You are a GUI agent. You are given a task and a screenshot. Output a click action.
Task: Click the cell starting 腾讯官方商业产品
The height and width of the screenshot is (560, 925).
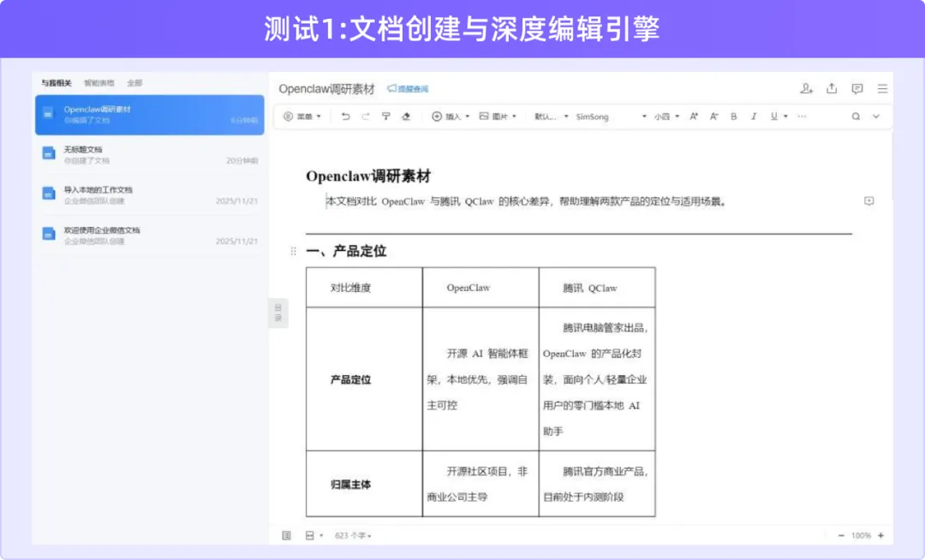597,484
